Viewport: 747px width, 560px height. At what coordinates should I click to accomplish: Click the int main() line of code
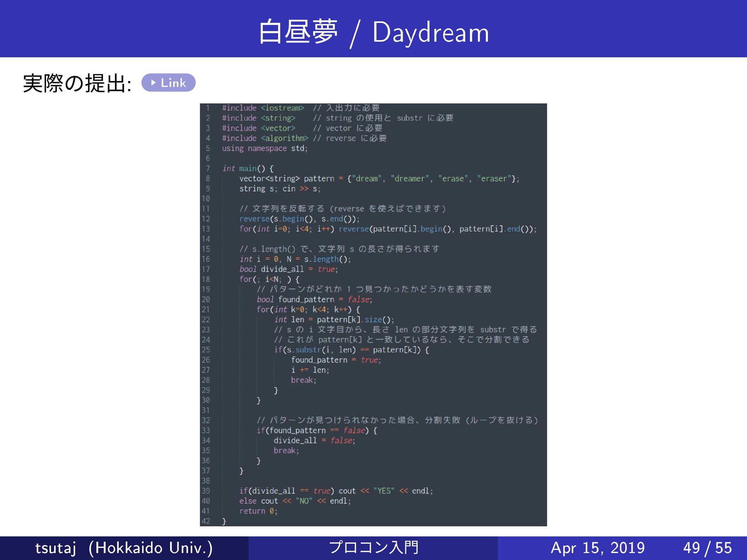click(248, 168)
